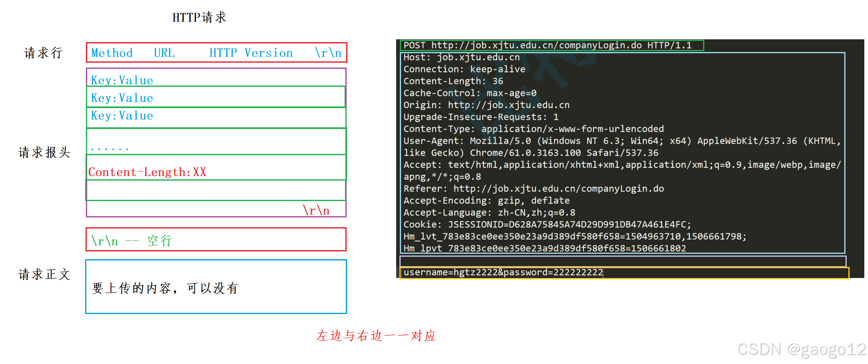Click the '请求行' label
Viewport: 868px width, 364px height.
pos(43,53)
